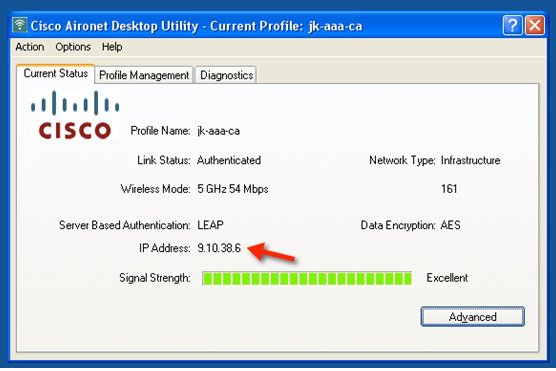The image size is (556, 371).
Task: Switch to the Profile Management tab
Action: 144,75
